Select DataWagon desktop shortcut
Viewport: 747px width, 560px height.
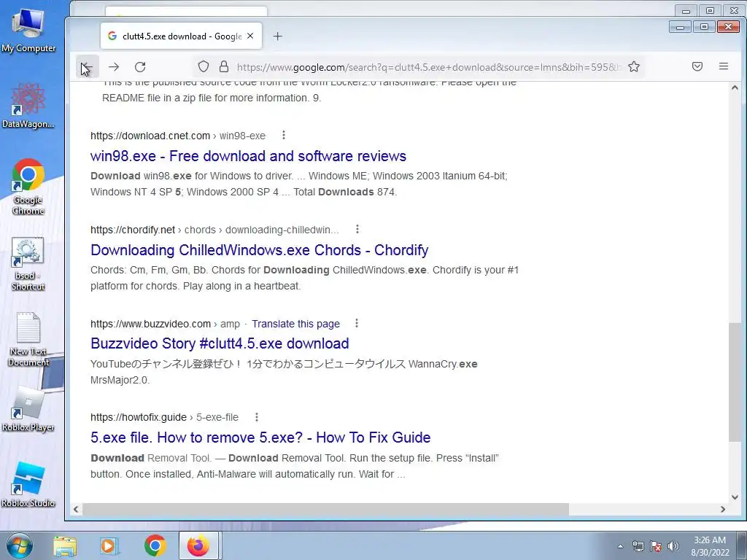click(x=28, y=105)
